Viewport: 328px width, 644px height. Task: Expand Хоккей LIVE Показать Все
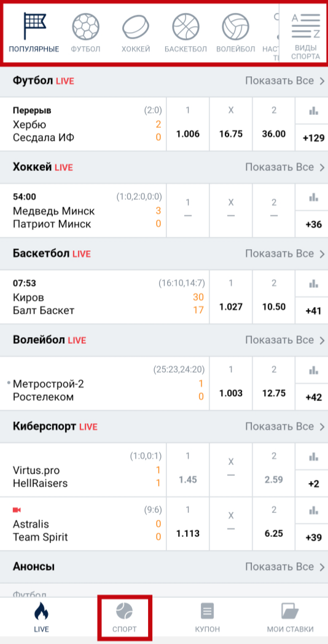(285, 167)
